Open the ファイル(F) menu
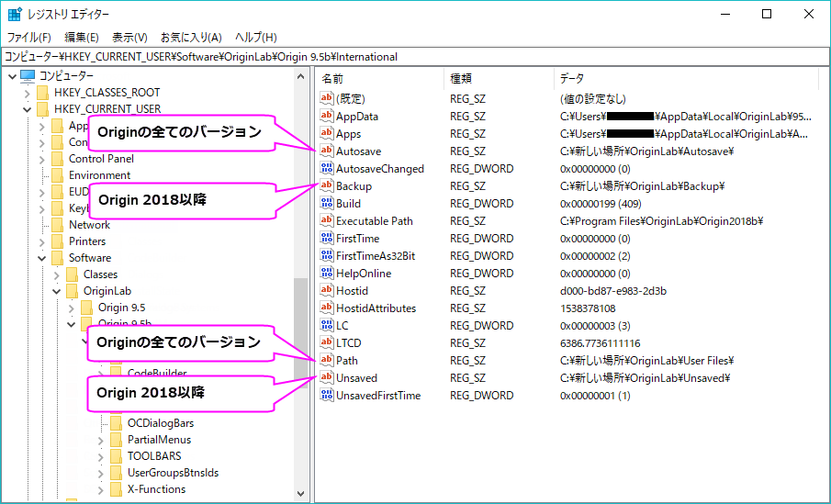This screenshot has height=504, width=831. (x=29, y=37)
